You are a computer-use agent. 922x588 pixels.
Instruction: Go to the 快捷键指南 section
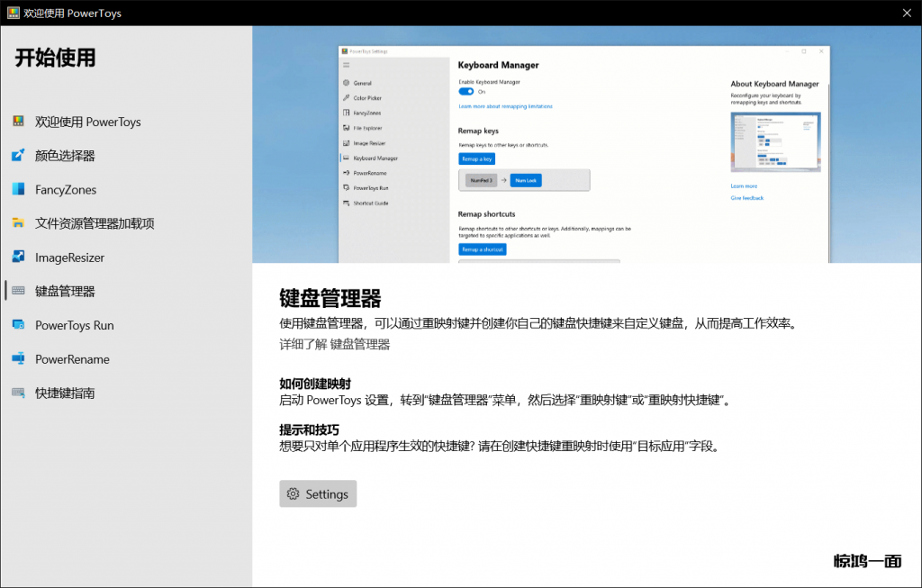coord(65,393)
